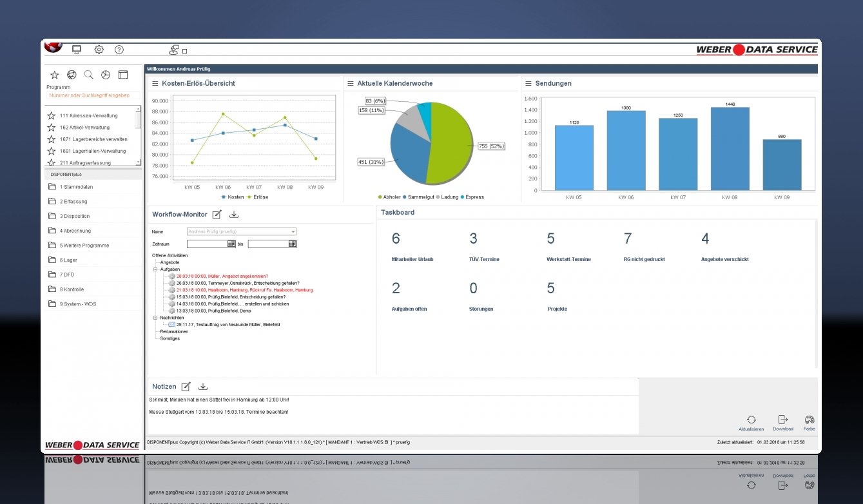863x504 pixels.
Task: Open calendar picker for Zeitraum start date
Action: [232, 244]
